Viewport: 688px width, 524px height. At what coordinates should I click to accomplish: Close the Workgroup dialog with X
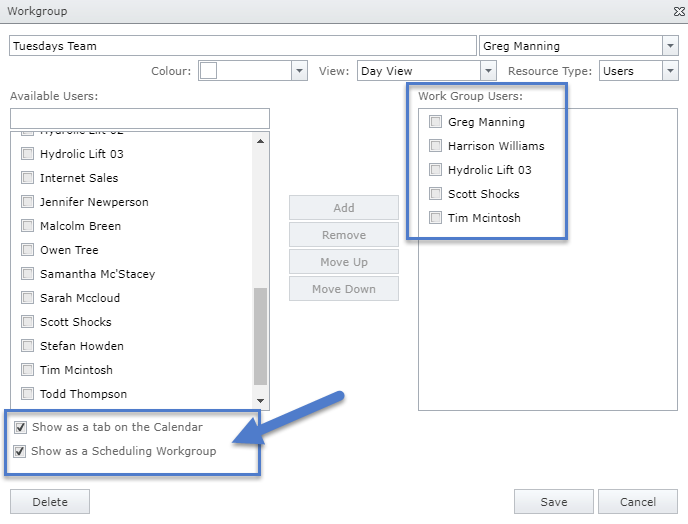(x=679, y=11)
